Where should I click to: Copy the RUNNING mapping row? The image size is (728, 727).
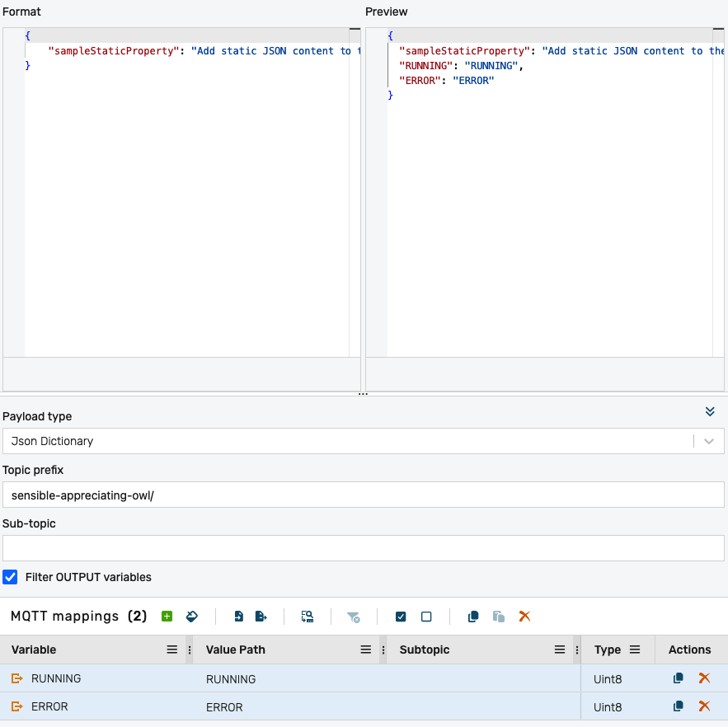pos(678,678)
